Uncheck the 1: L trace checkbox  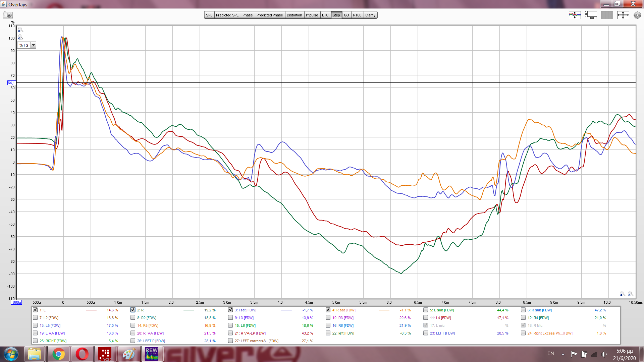35,310
